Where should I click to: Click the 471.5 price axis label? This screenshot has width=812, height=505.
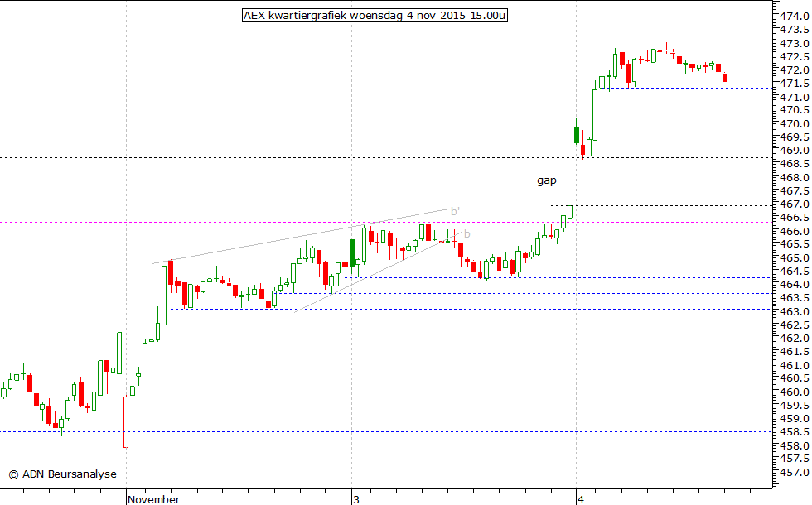click(794, 84)
